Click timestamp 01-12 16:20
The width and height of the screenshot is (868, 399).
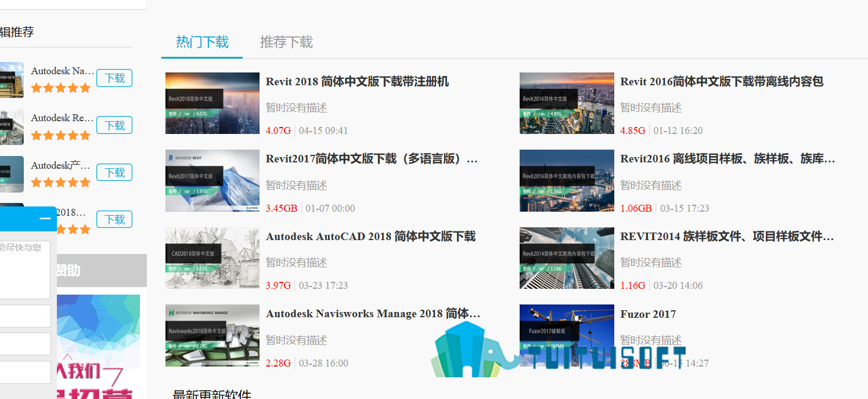[x=678, y=130]
